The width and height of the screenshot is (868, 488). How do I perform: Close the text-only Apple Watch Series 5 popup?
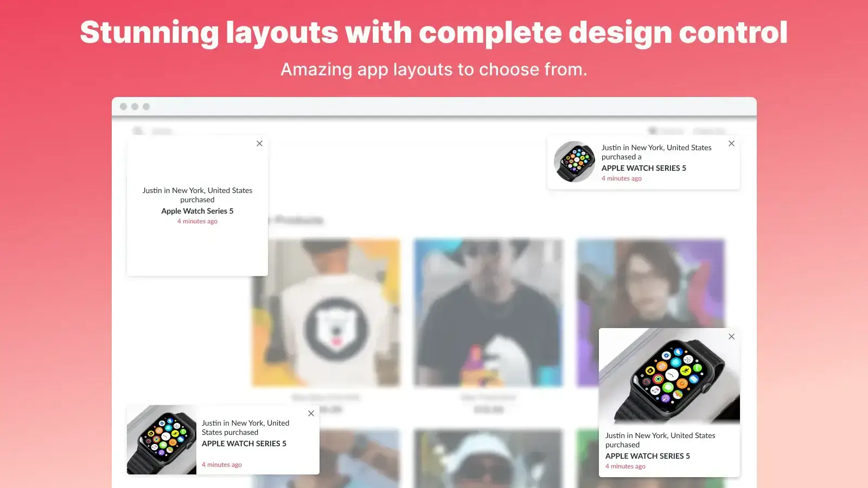click(259, 144)
